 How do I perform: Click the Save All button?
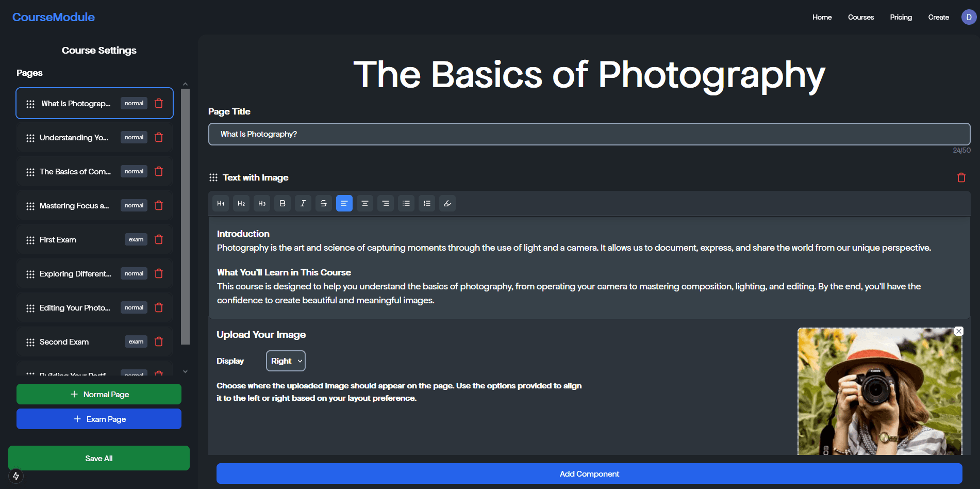99,458
